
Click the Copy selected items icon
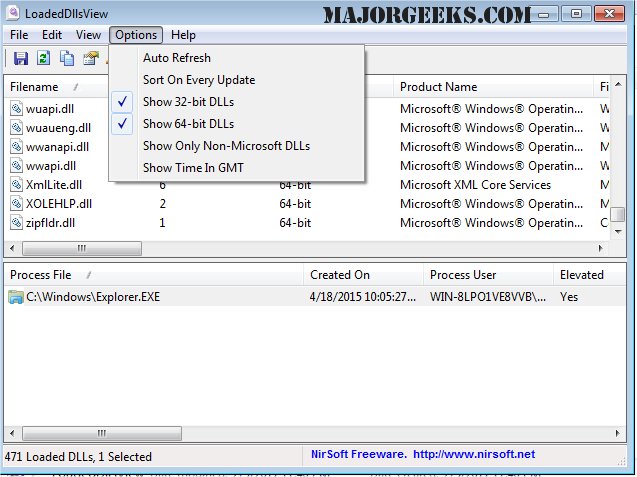click(x=67, y=59)
